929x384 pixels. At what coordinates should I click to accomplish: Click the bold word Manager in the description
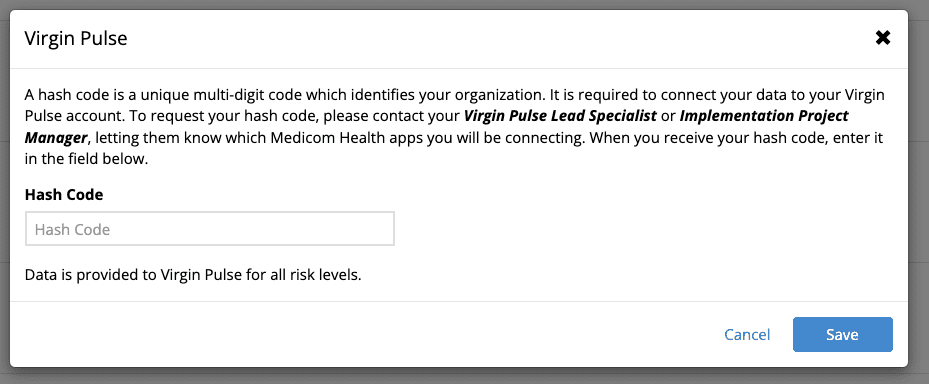[x=56, y=139]
